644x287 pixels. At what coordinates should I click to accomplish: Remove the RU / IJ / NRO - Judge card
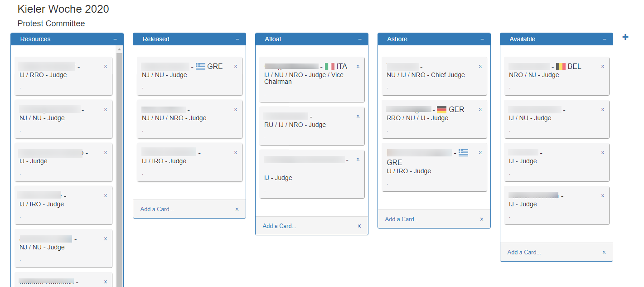(358, 116)
